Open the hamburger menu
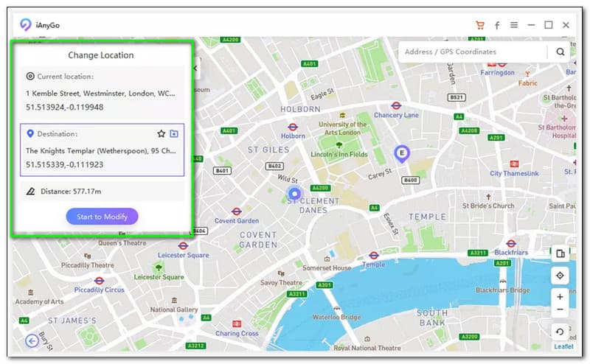Screen dimensions: 590x364 pyautogui.click(x=514, y=25)
